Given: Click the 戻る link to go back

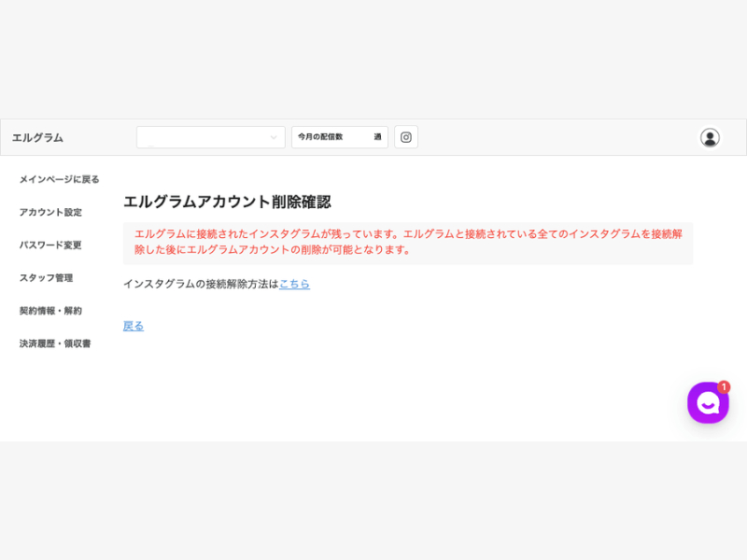Looking at the screenshot, I should click(x=134, y=326).
